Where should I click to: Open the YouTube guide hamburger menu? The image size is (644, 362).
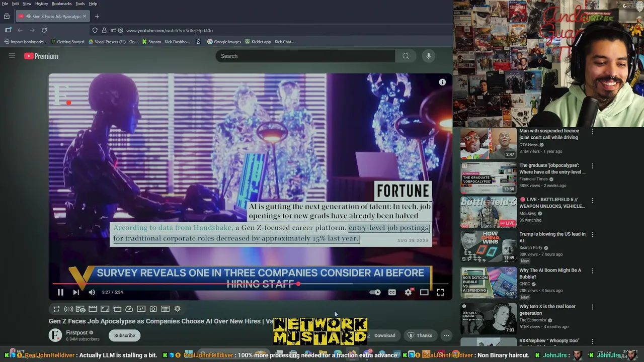point(12,56)
